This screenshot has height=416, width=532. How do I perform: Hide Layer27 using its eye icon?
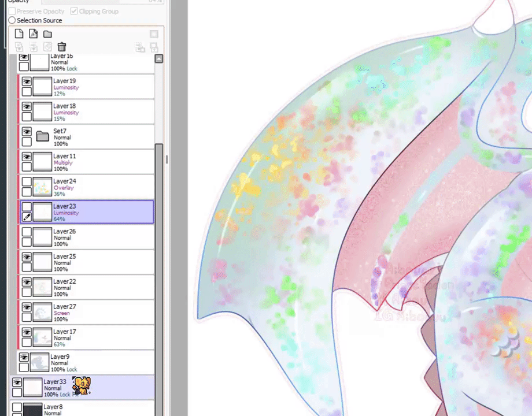(x=27, y=307)
